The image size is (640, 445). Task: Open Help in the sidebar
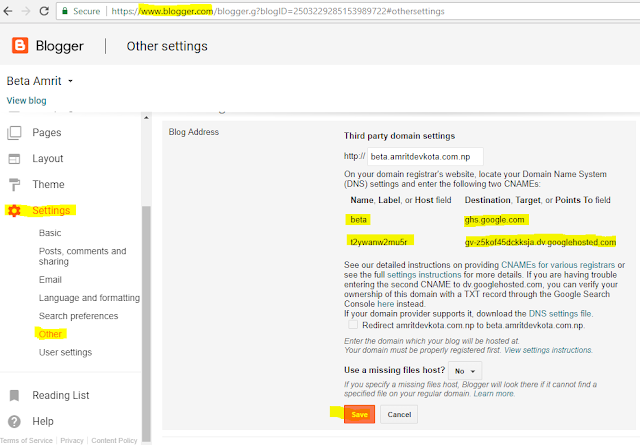(x=43, y=421)
